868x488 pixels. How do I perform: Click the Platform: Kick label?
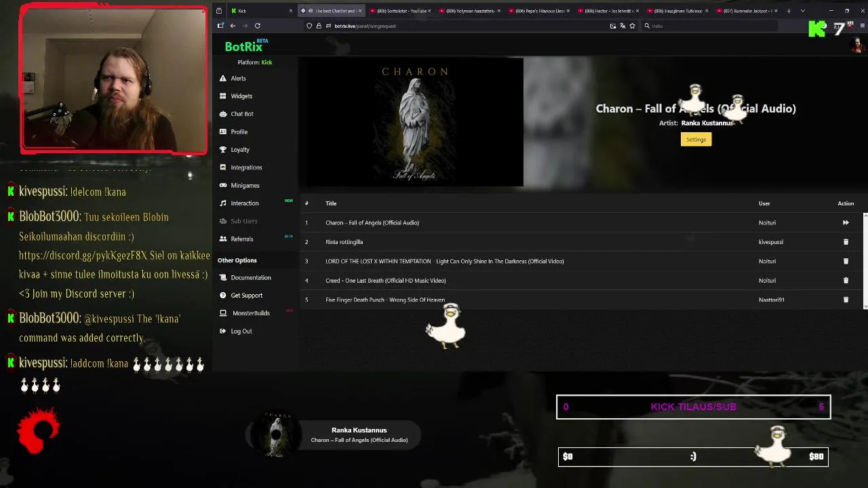255,62
